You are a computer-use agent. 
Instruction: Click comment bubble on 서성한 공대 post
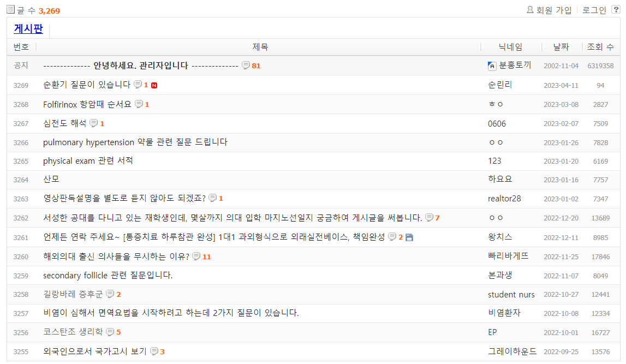click(429, 218)
